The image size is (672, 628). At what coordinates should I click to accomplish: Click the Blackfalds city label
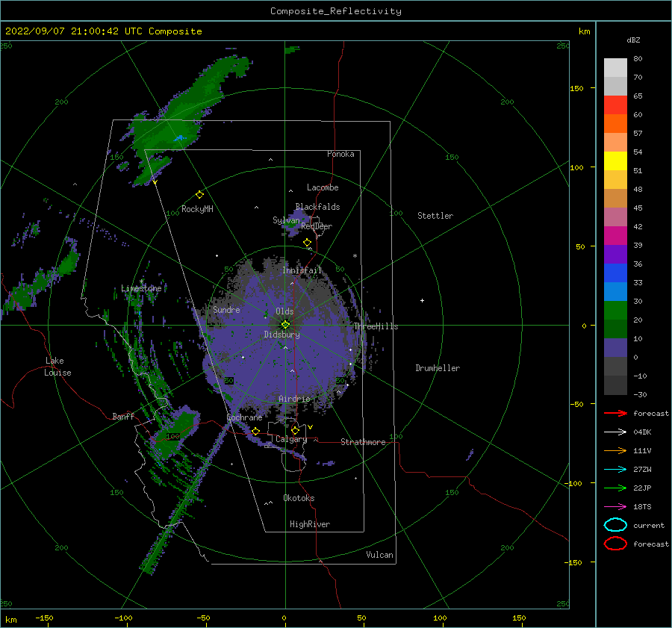(317, 207)
